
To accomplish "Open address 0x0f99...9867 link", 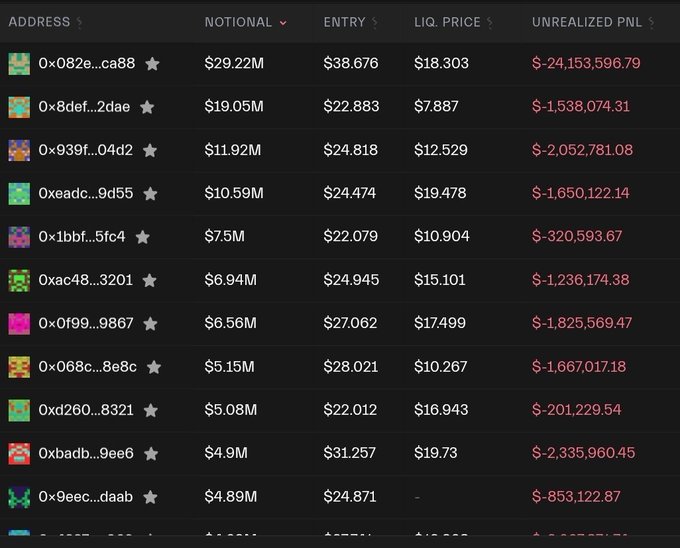I will 85,324.
